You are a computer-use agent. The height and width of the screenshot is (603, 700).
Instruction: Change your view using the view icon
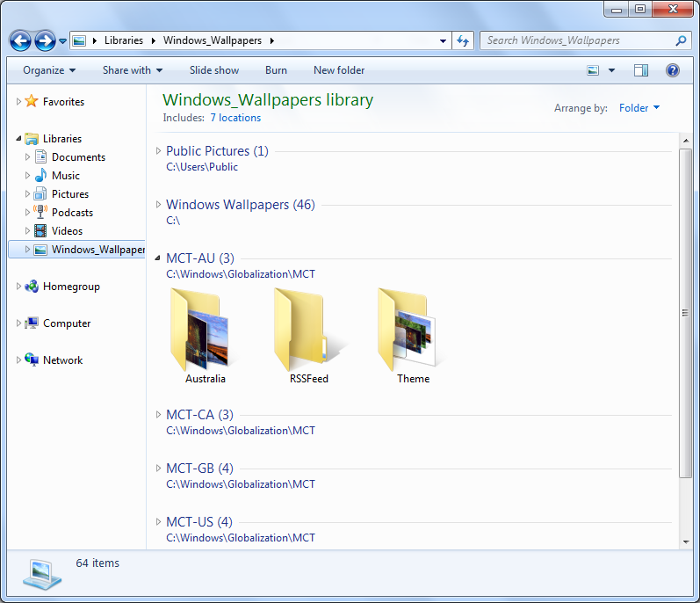click(593, 70)
